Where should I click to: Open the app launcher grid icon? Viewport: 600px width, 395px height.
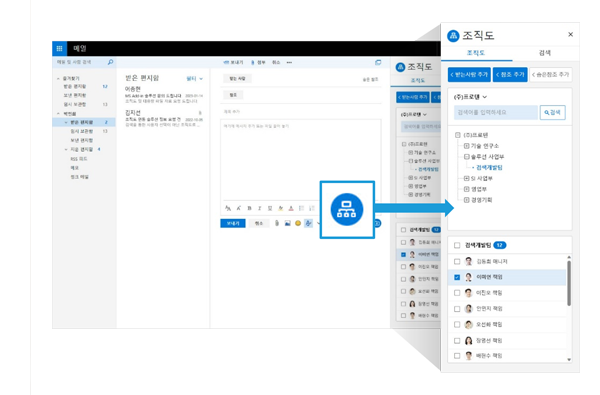(x=59, y=49)
